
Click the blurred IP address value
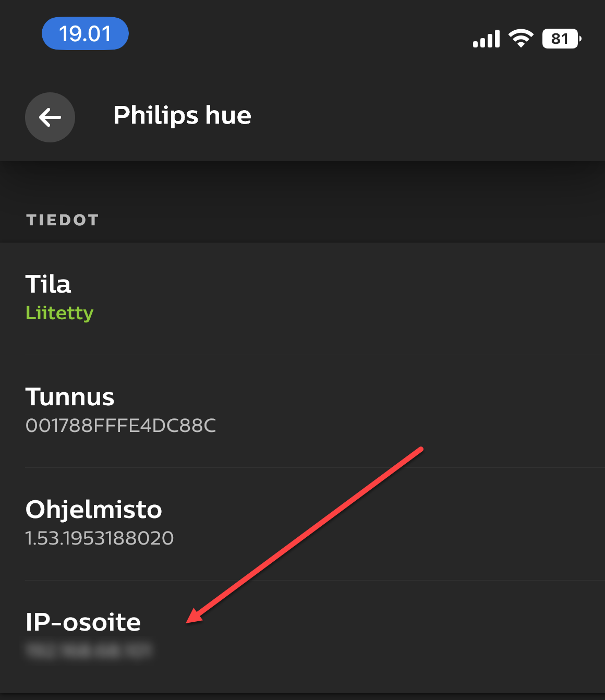[x=89, y=650]
